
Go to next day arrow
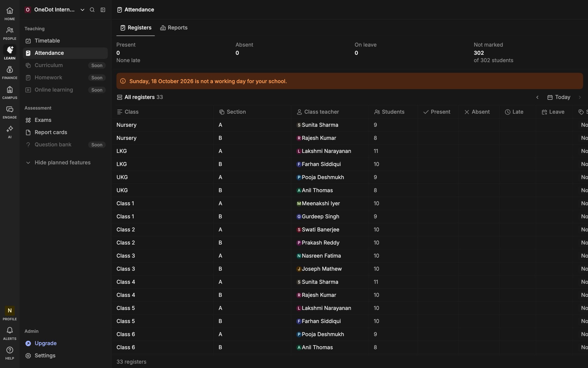coord(580,97)
